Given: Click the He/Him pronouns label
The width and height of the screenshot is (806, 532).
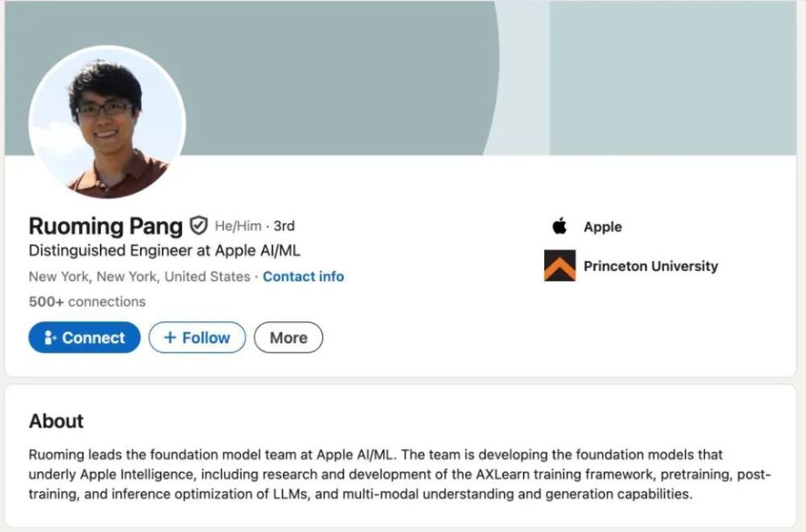Looking at the screenshot, I should 238,226.
